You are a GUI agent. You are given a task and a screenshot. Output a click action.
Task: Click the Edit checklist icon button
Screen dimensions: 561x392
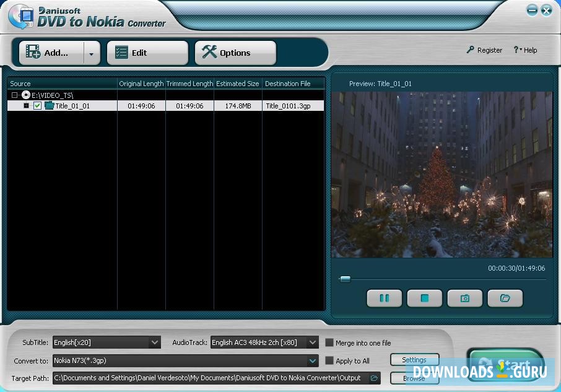pos(147,53)
